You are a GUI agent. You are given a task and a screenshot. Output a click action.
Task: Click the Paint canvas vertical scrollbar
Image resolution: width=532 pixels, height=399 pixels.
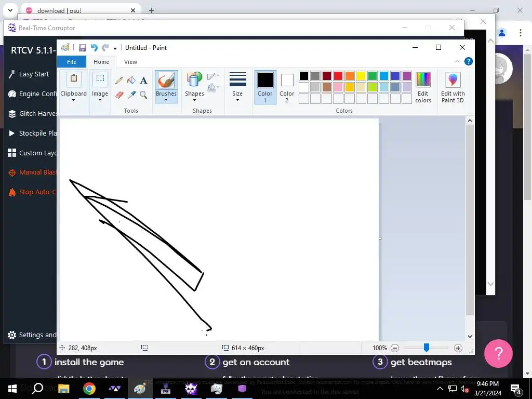(x=470, y=220)
